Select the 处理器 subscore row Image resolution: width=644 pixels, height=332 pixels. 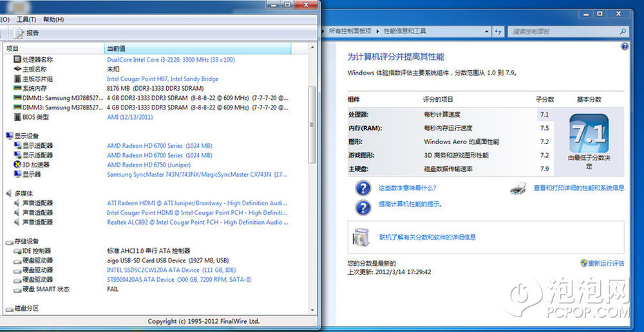click(x=451, y=115)
